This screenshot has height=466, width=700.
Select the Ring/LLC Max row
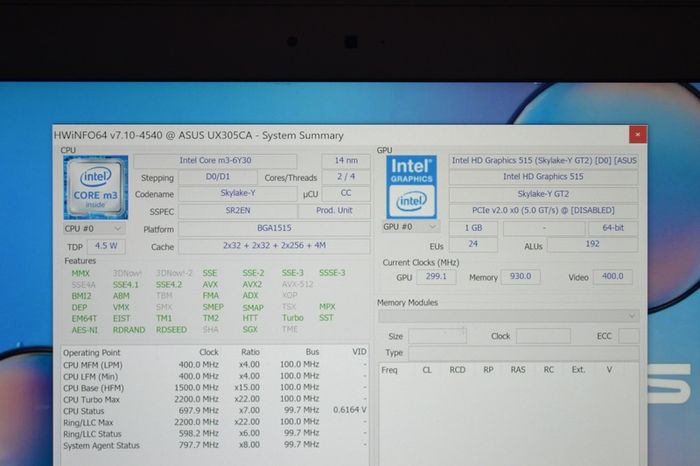pos(215,422)
